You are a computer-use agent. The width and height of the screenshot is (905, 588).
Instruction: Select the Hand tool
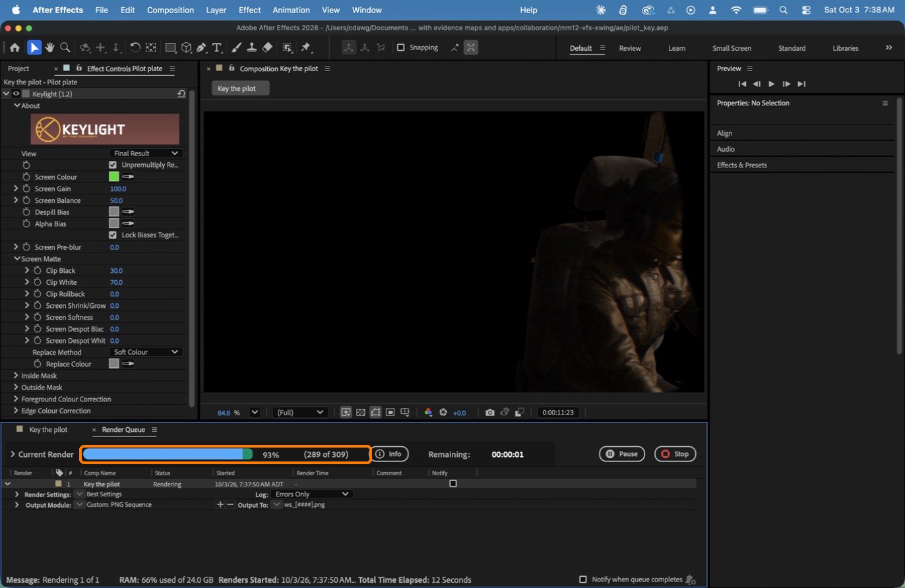point(49,47)
